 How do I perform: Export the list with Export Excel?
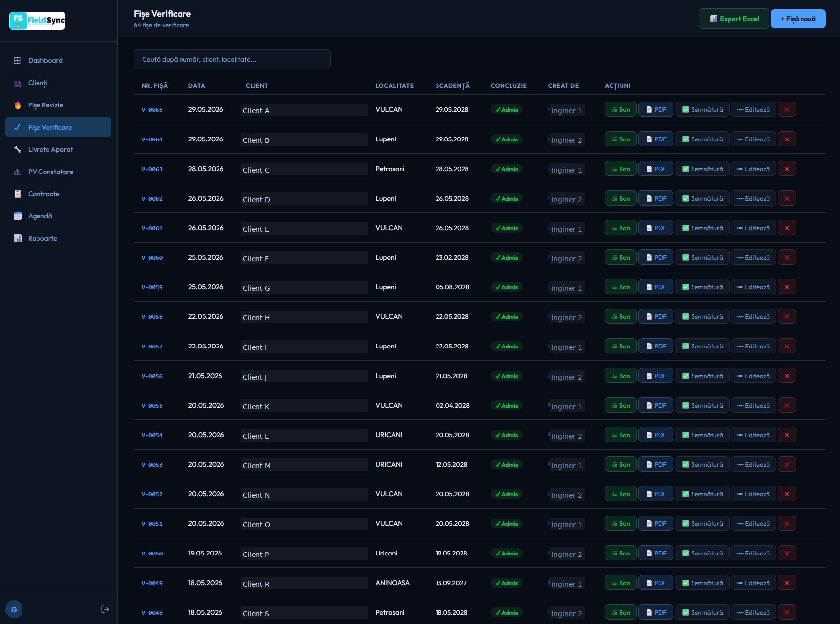pyautogui.click(x=734, y=19)
